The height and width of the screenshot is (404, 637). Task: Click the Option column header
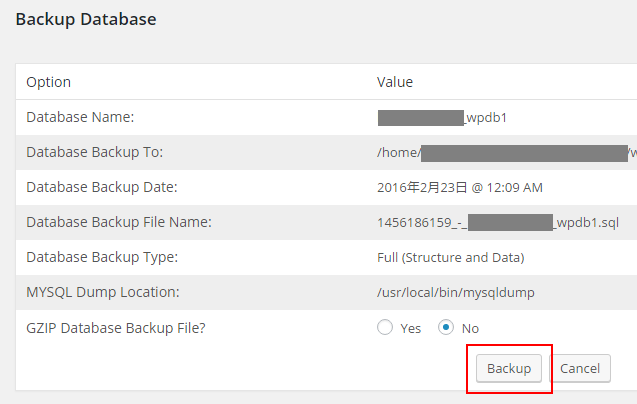click(x=48, y=82)
